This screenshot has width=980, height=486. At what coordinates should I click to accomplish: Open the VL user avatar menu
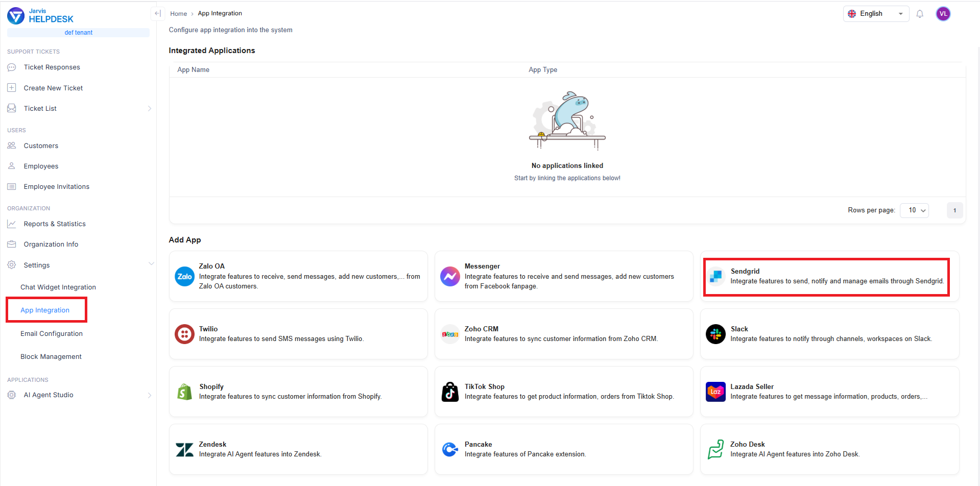[943, 14]
